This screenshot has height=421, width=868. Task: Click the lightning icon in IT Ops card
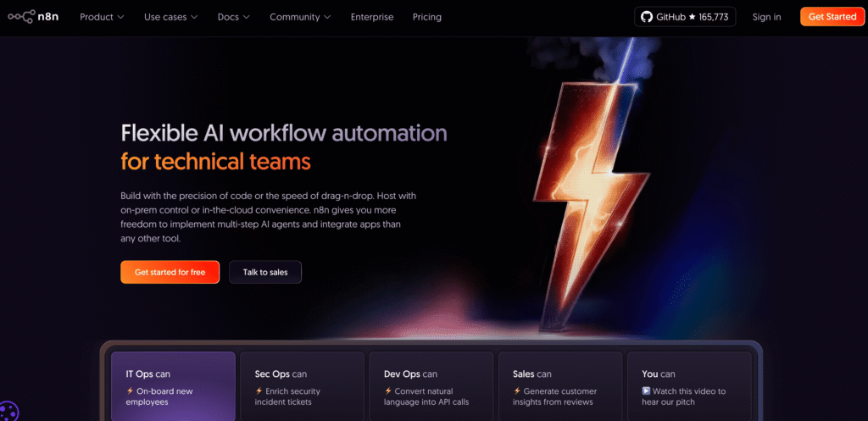click(x=130, y=391)
